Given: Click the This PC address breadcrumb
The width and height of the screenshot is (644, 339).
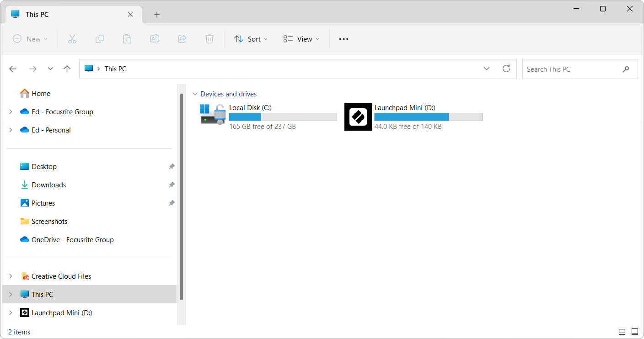Looking at the screenshot, I should [115, 69].
